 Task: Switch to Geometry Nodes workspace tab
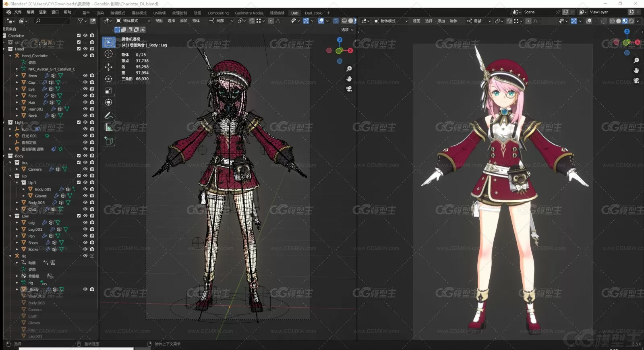tap(249, 13)
